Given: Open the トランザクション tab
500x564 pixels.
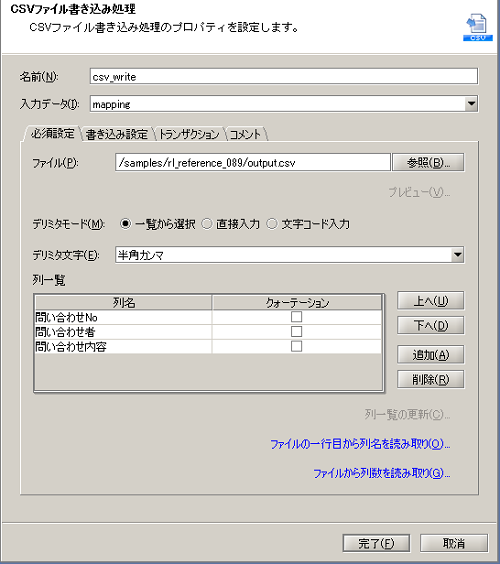Looking at the screenshot, I should pyautogui.click(x=189, y=134).
